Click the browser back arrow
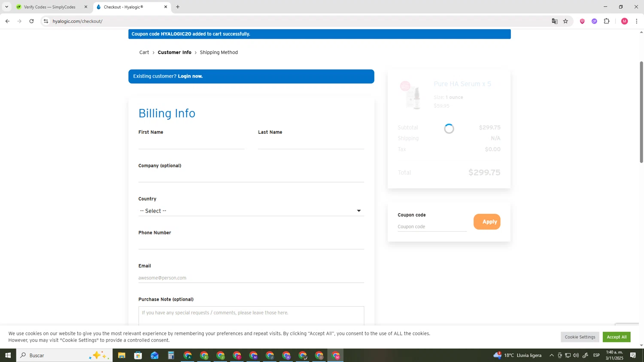This screenshot has height=362, width=644. pos(7,21)
